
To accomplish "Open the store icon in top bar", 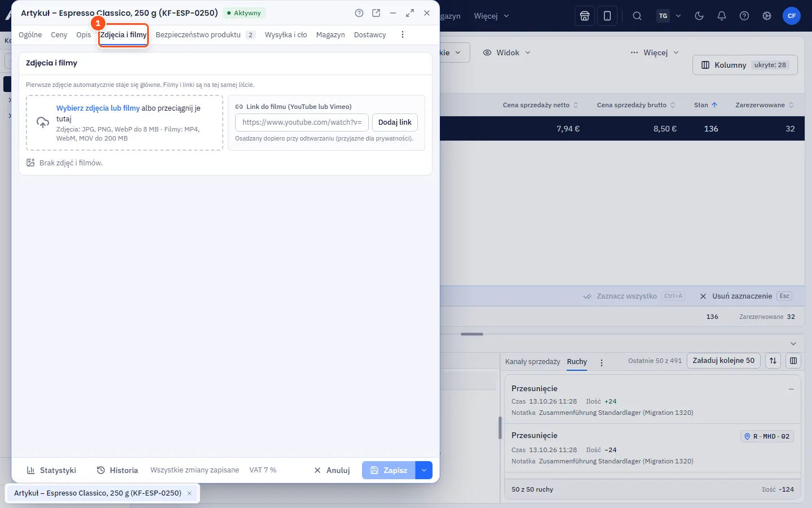I will [585, 16].
